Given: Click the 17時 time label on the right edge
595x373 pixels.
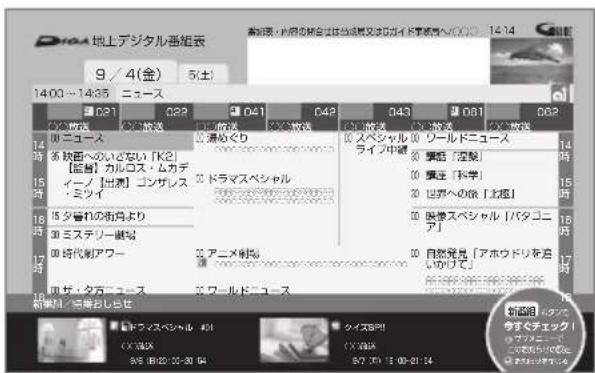Looking at the screenshot, I should [x=565, y=264].
